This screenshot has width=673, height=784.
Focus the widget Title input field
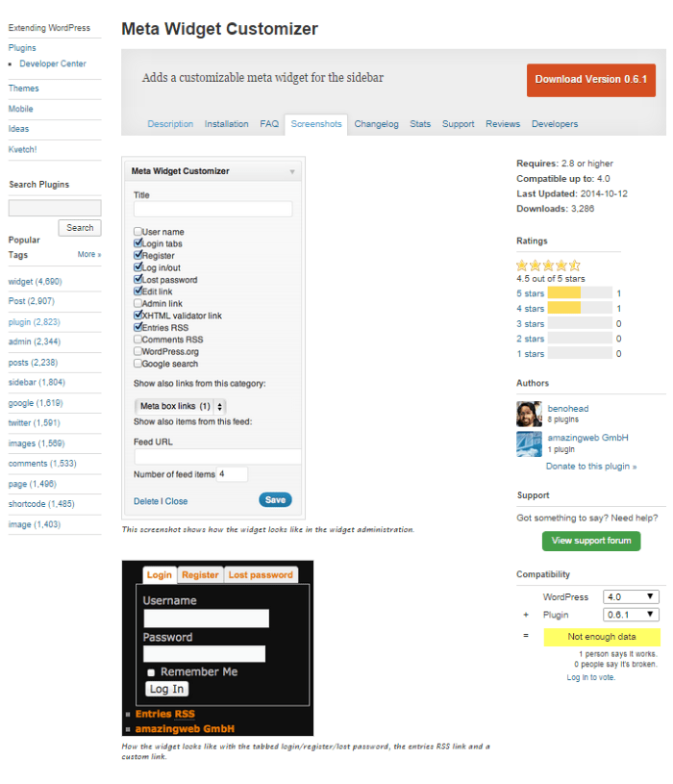tap(212, 209)
